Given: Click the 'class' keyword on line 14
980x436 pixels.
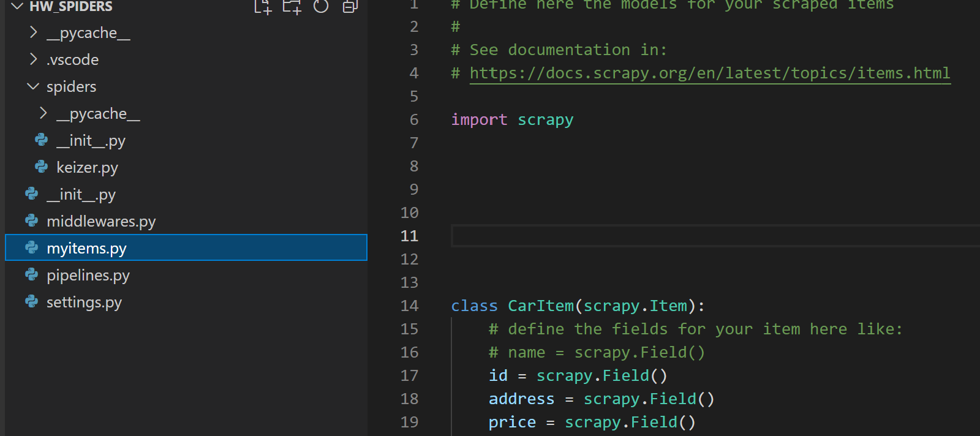Looking at the screenshot, I should (x=474, y=306).
